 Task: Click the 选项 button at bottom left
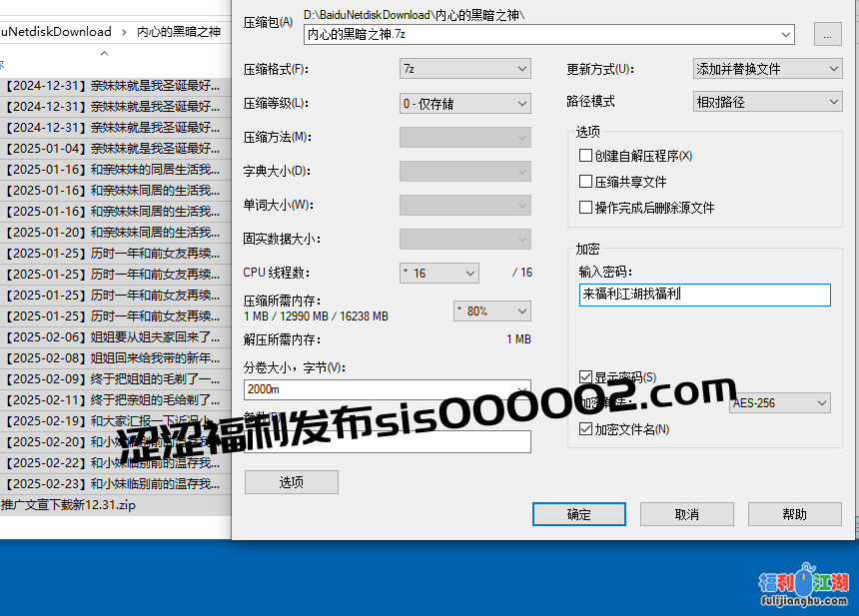[291, 482]
